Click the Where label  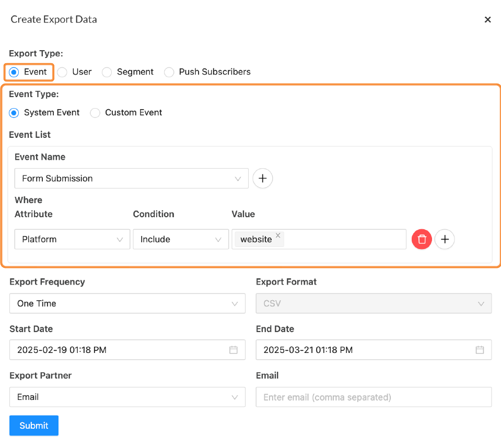tap(28, 200)
